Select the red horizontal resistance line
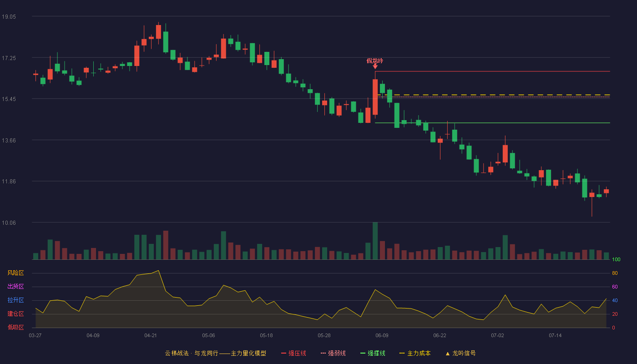The height and width of the screenshot is (364, 637). pos(492,71)
